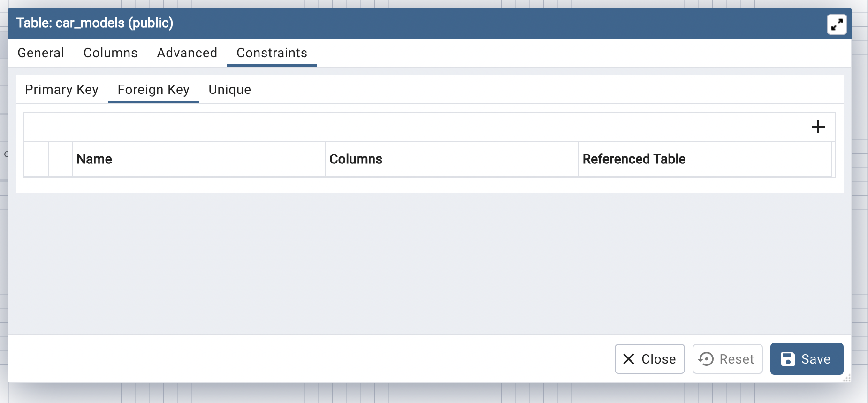The height and width of the screenshot is (403, 868).
Task: Open the Columns tab
Action: (110, 53)
